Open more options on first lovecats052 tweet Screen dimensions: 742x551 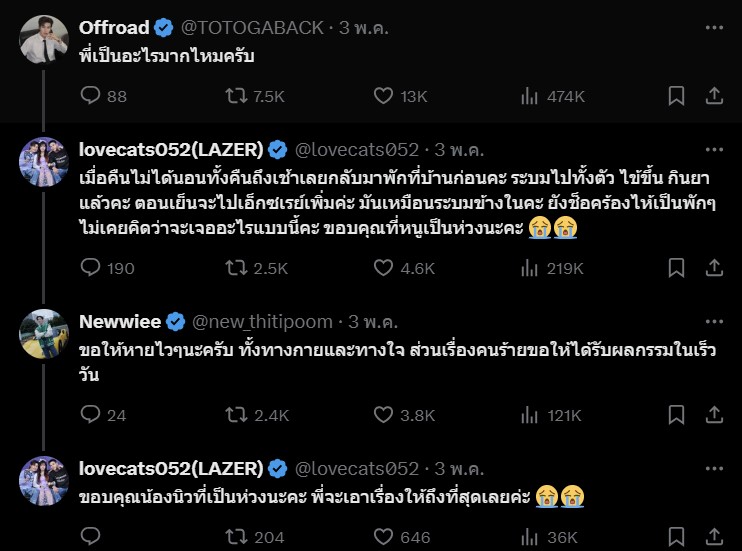714,149
